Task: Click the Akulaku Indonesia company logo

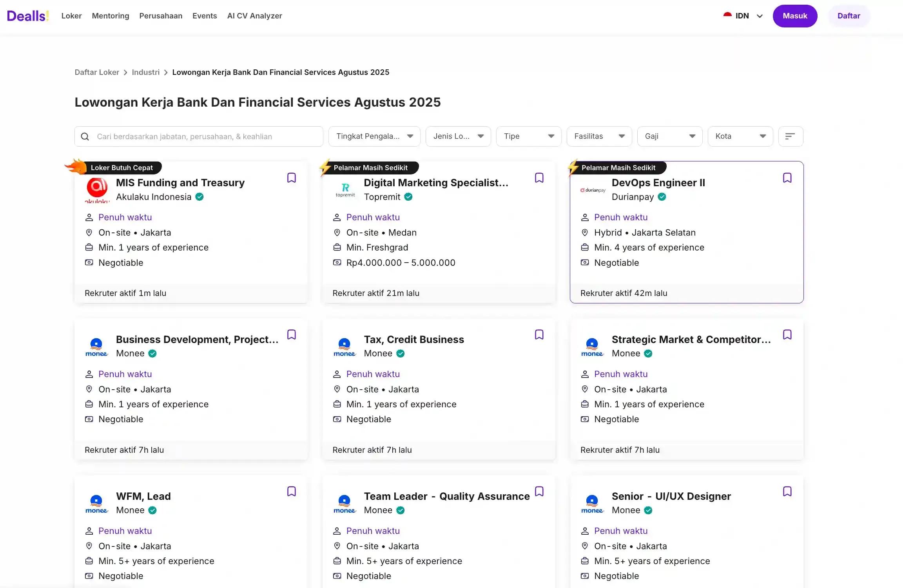Action: tap(97, 190)
